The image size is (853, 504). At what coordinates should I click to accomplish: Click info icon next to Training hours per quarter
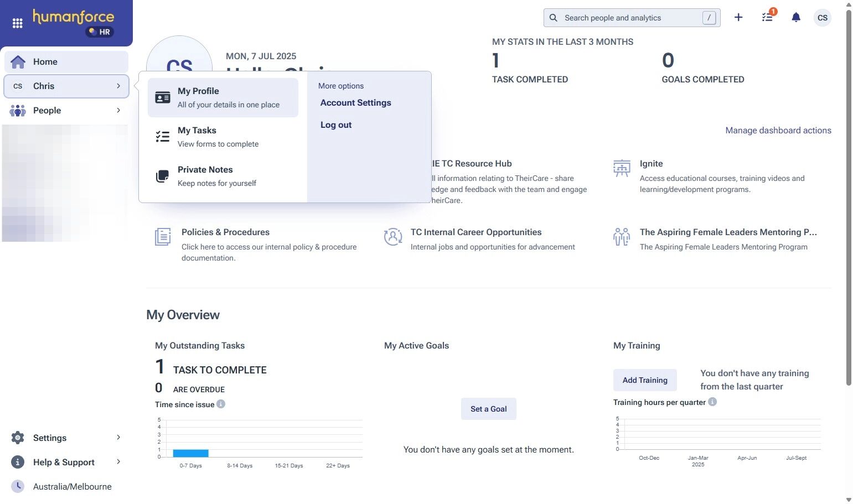(x=712, y=402)
